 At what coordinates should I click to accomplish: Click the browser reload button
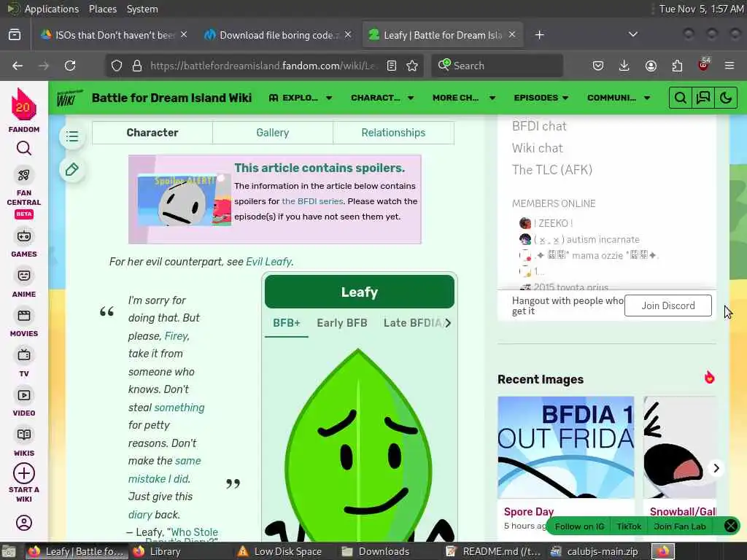coord(70,66)
